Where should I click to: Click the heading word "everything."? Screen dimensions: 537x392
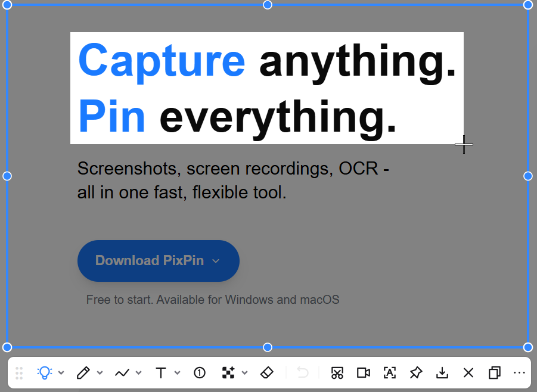point(278,120)
